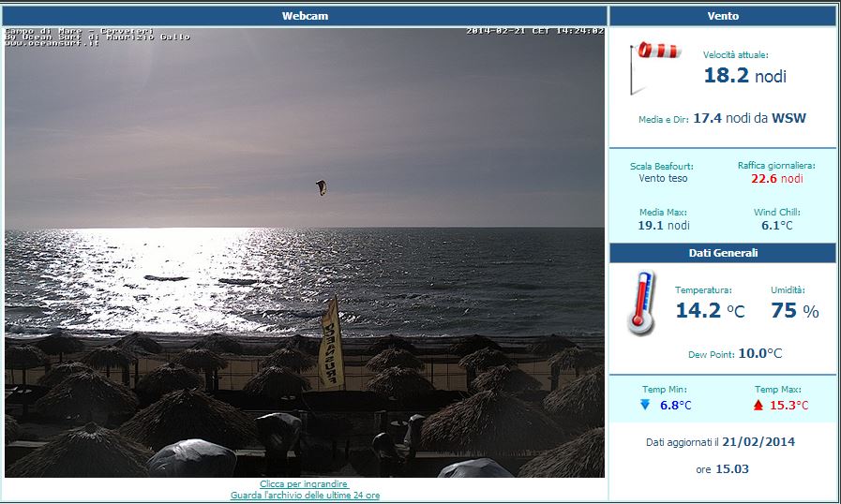Click the WSW wind direction text
This screenshot has height=504, width=841.
[788, 119]
